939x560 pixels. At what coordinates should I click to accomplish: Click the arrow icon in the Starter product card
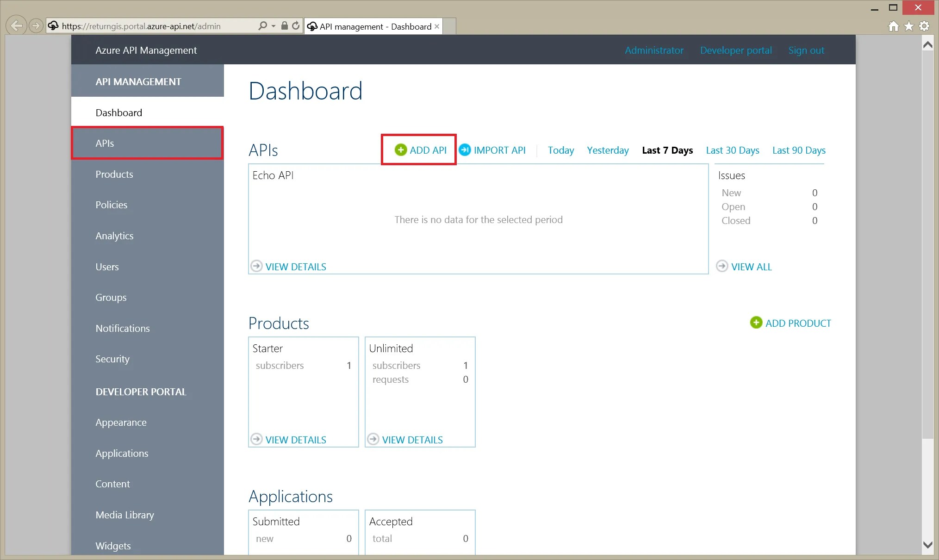coord(256,439)
